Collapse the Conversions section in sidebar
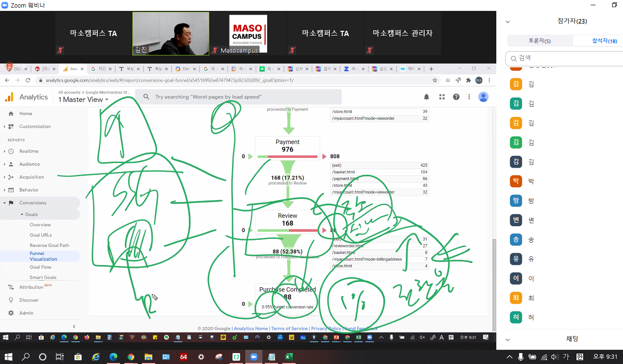This screenshot has width=623, height=364. pyautogui.click(x=5, y=203)
